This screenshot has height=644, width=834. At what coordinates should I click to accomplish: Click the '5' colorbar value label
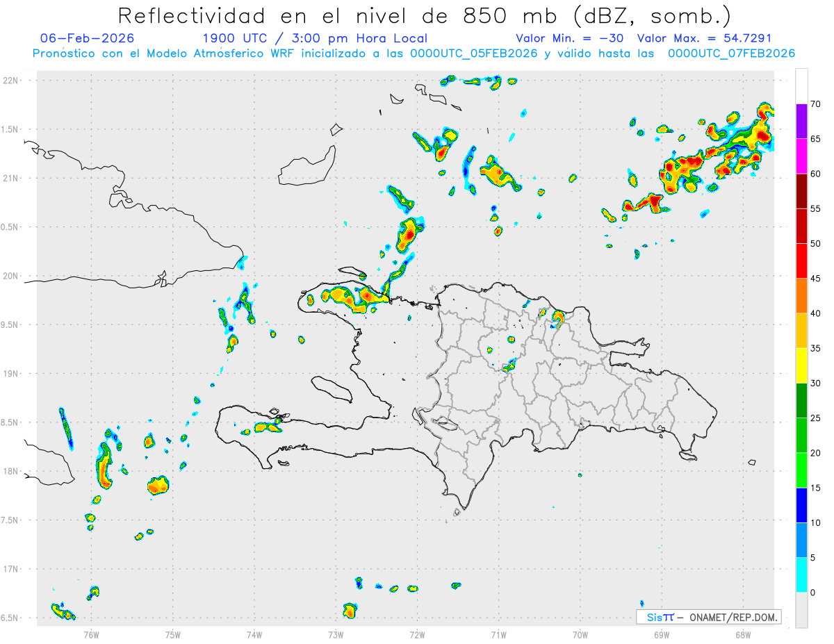pos(813,558)
